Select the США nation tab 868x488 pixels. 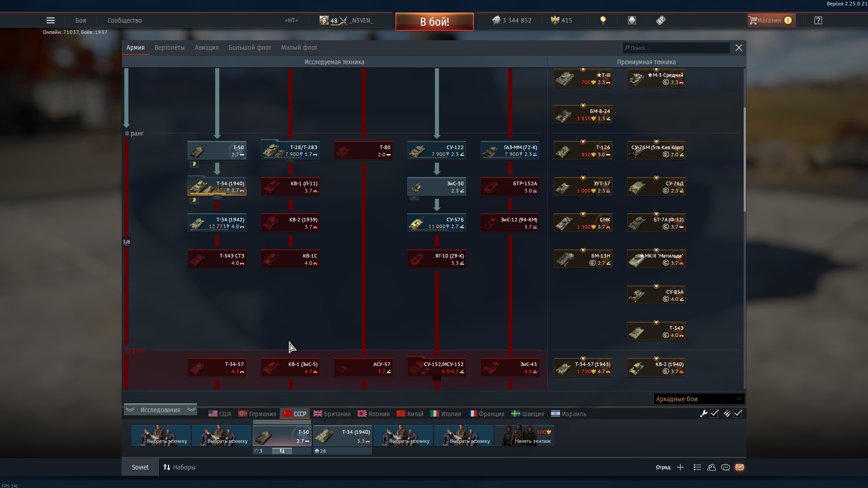(220, 414)
